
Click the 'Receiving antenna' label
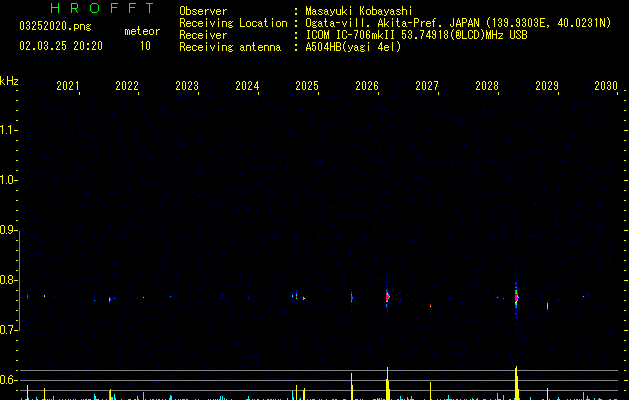click(230, 47)
